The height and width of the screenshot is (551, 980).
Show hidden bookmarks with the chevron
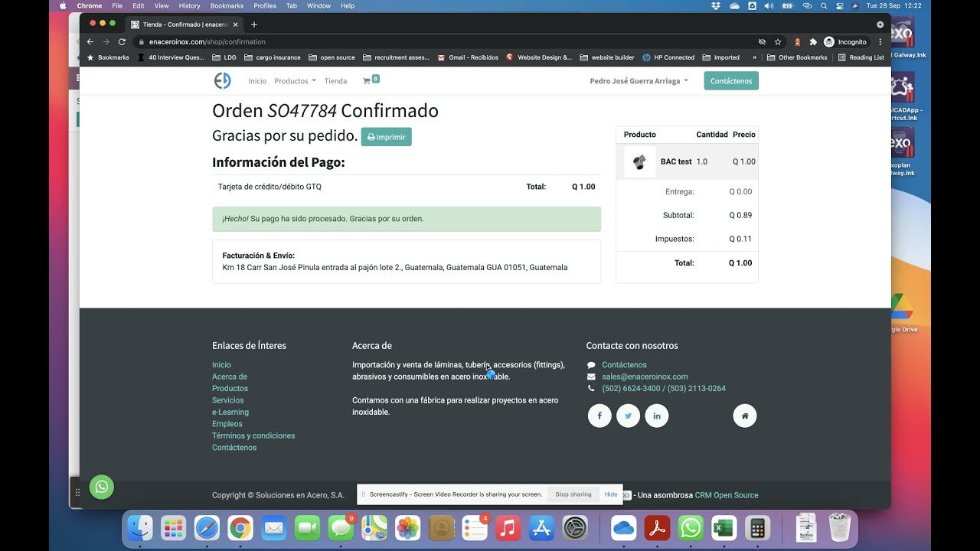pyautogui.click(x=755, y=57)
